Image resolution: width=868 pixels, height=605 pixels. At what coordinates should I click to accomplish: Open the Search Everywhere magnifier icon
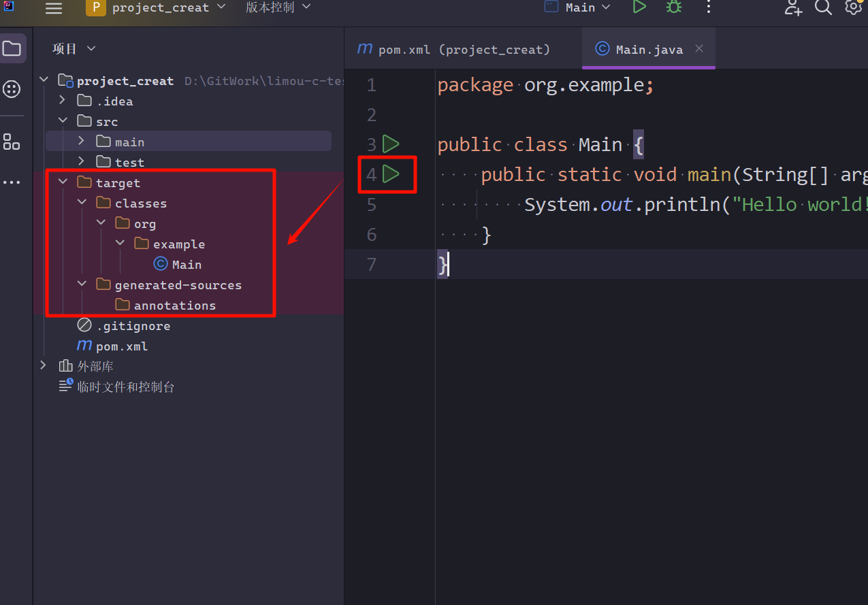823,7
